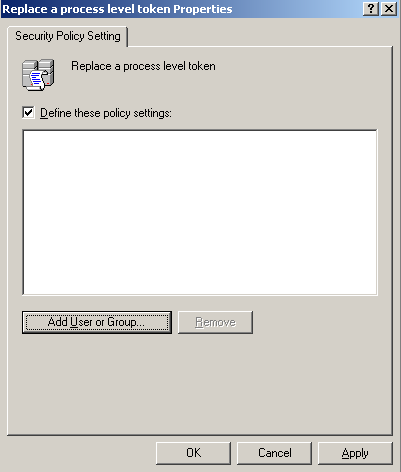The image size is (401, 472).
Task: Click the blue scroll on the policy icon
Action: (x=37, y=79)
